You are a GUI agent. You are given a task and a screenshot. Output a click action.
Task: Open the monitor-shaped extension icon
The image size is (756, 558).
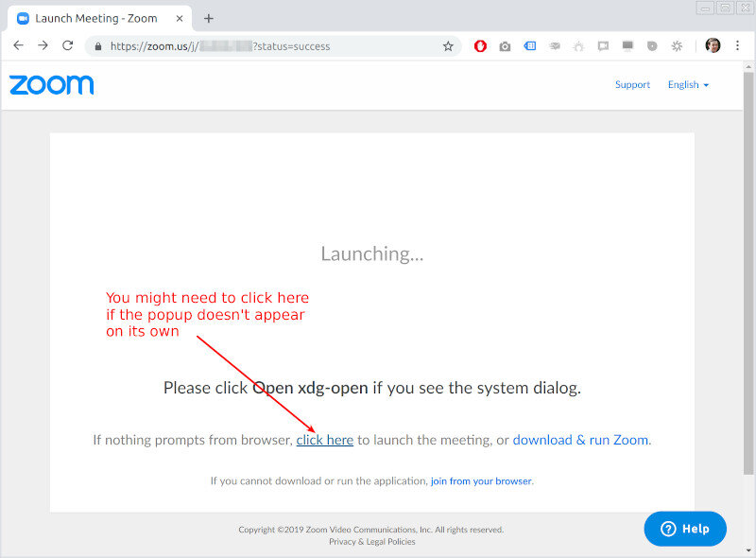[x=627, y=46]
